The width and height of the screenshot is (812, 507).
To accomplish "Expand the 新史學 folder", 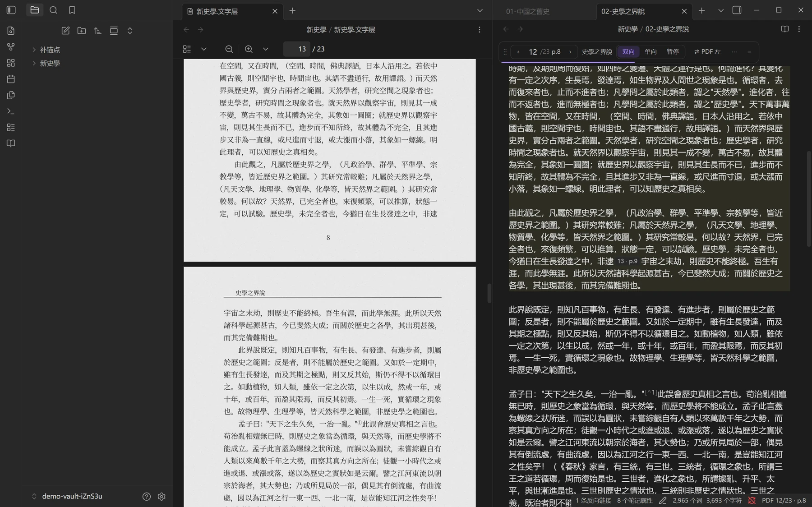I will click(x=50, y=63).
